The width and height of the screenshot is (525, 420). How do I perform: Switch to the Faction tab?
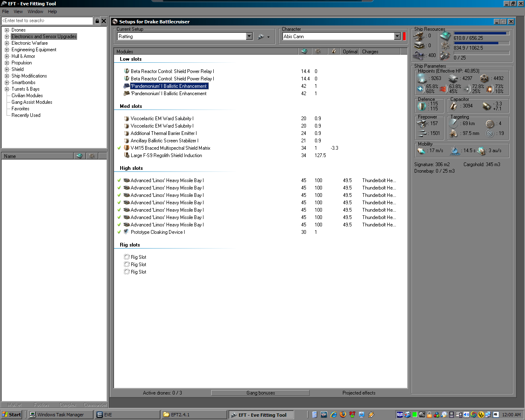[41, 405]
